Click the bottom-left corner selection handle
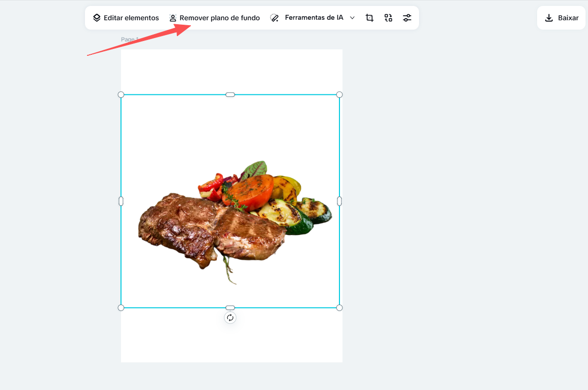Screen dimensions: 588x390 tap(121, 307)
